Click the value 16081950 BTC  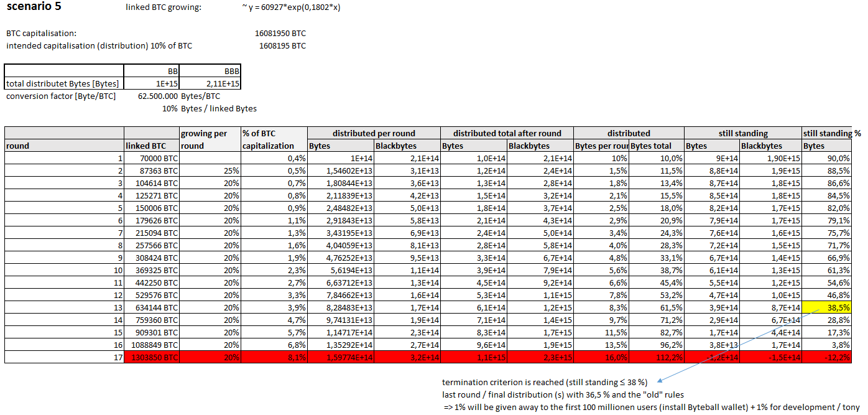[280, 33]
